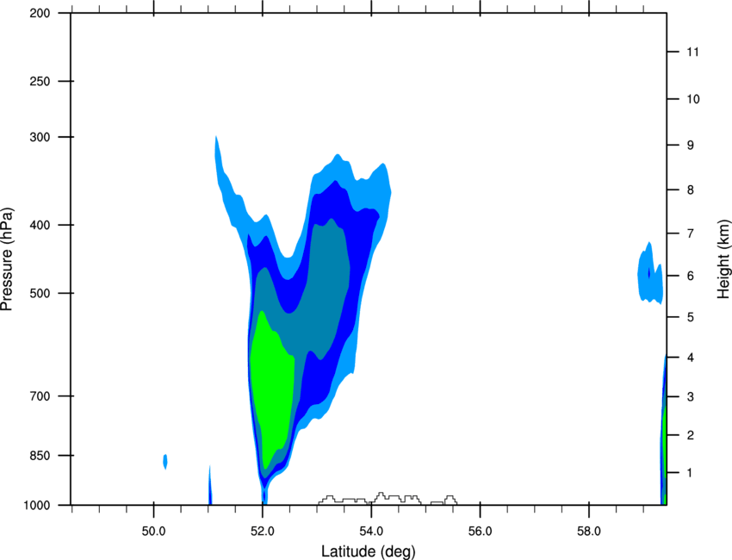
Task: Click latitude tick label 52.0
Action: pos(263,532)
